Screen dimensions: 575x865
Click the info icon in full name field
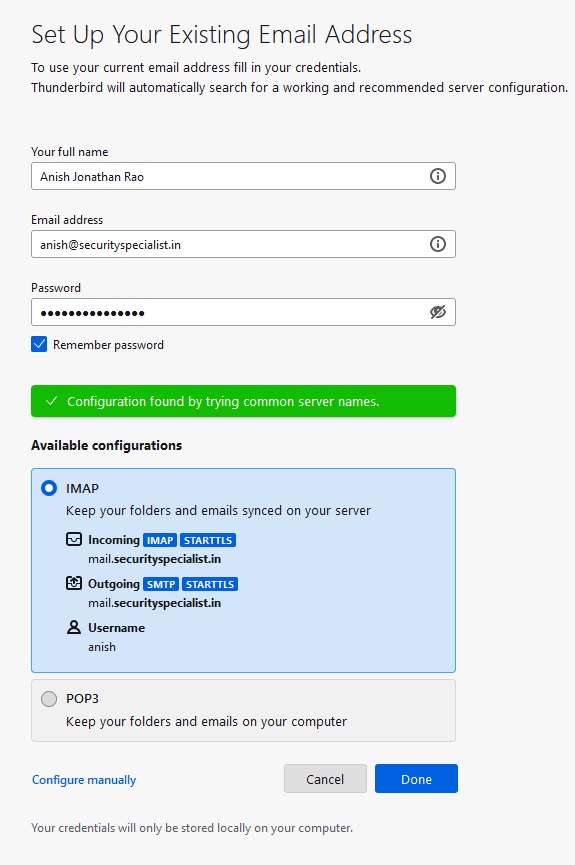(438, 176)
